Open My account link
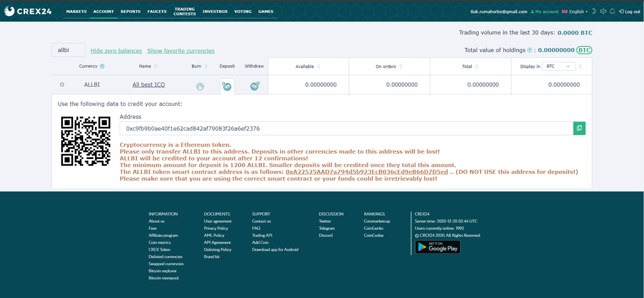The image size is (644, 298). pyautogui.click(x=544, y=11)
